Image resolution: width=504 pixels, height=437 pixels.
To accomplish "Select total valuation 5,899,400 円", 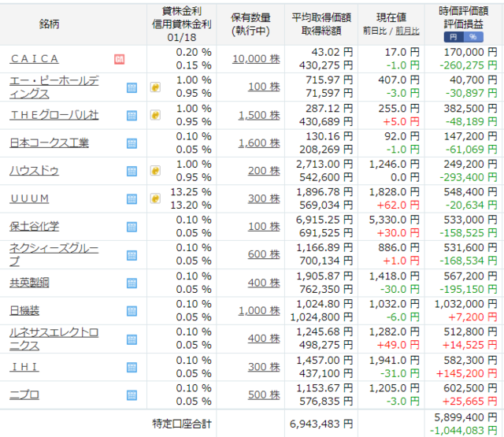I will [x=465, y=417].
